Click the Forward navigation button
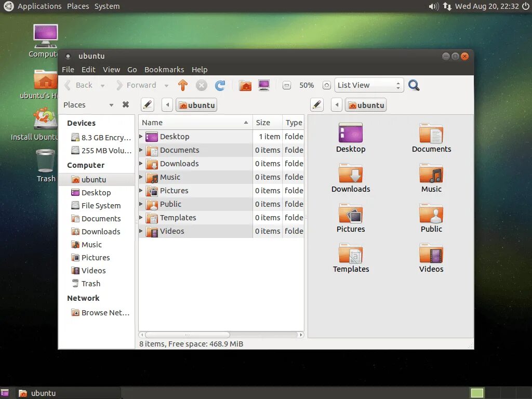The height and width of the screenshot is (399, 532). [x=137, y=85]
